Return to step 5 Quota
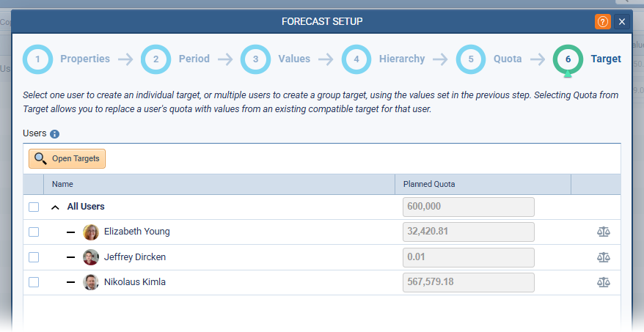 click(472, 59)
